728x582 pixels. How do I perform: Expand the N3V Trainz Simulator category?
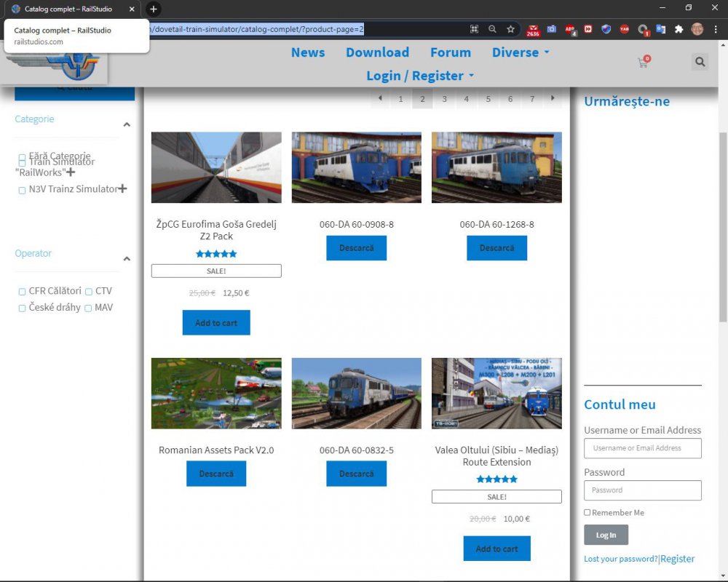click(122, 189)
